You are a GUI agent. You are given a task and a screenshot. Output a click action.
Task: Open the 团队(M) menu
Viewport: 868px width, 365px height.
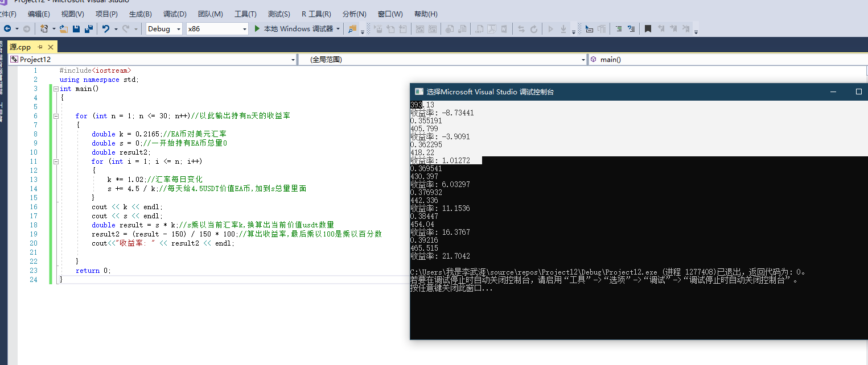211,14
